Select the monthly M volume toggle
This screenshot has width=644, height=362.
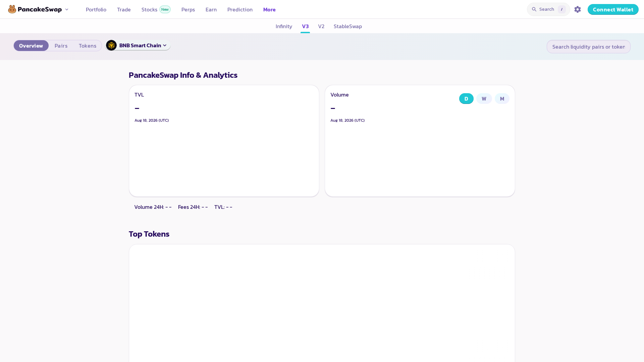pos(502,99)
